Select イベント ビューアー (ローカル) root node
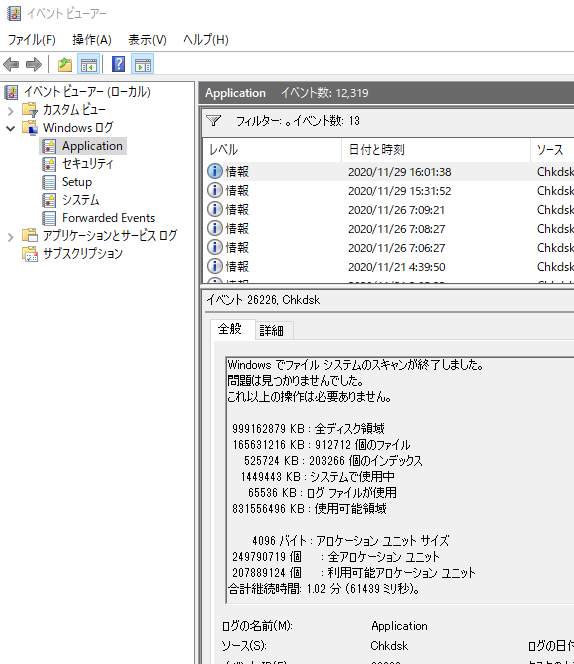The image size is (574, 664). 87,92
